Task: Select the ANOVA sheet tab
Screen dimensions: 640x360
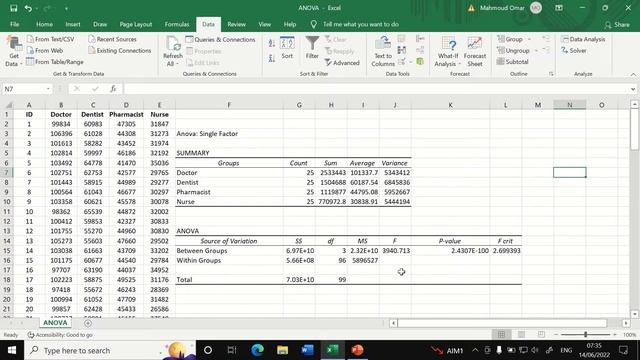Action: click(x=55, y=323)
